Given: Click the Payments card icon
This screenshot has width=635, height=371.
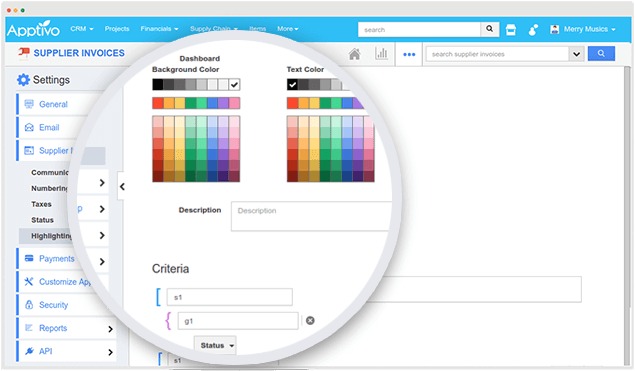Looking at the screenshot, I should [29, 258].
